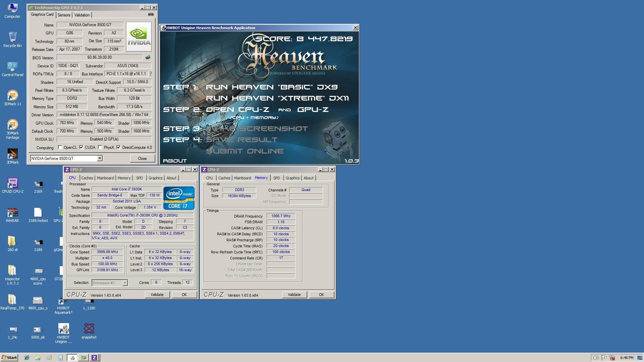Image resolution: width=644 pixels, height=362 pixels.
Task: Click the Show Desktop button on taskbar
Action: pyautogui.click(x=640, y=358)
